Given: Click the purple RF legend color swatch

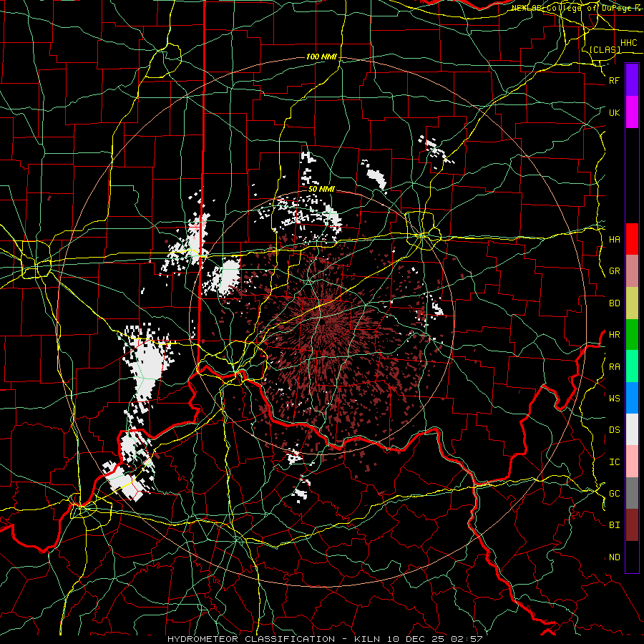Looking at the screenshot, I should point(632,80).
